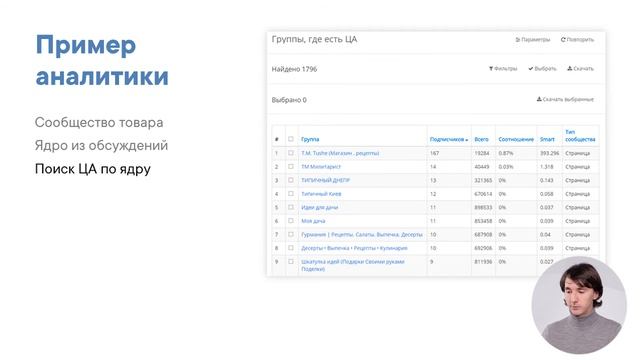Open the Гурмания Рецепты Салаты group link
640x360 pixels.
coord(362,235)
